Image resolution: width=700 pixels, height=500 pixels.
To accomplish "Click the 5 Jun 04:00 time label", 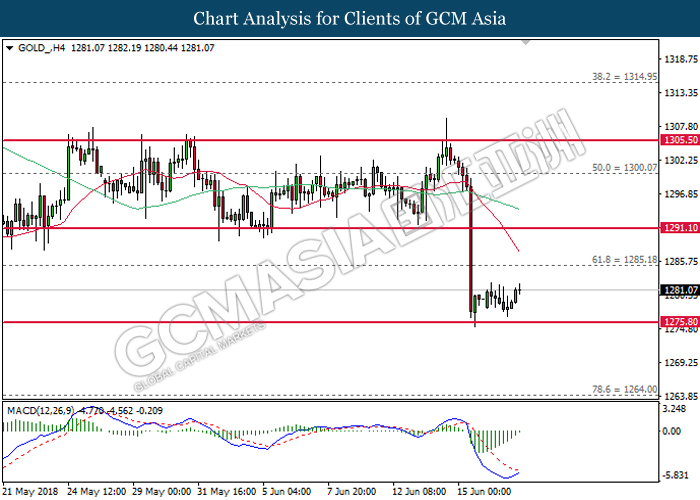I will (x=287, y=492).
